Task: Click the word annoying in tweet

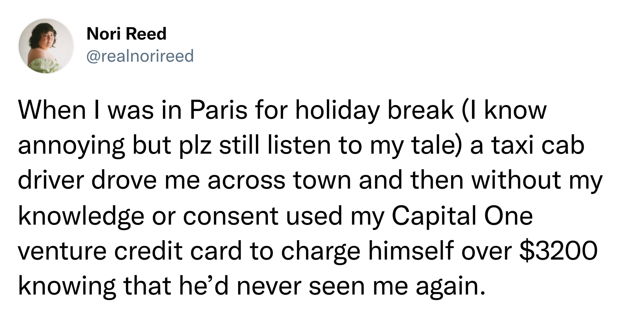Action: 71,148
